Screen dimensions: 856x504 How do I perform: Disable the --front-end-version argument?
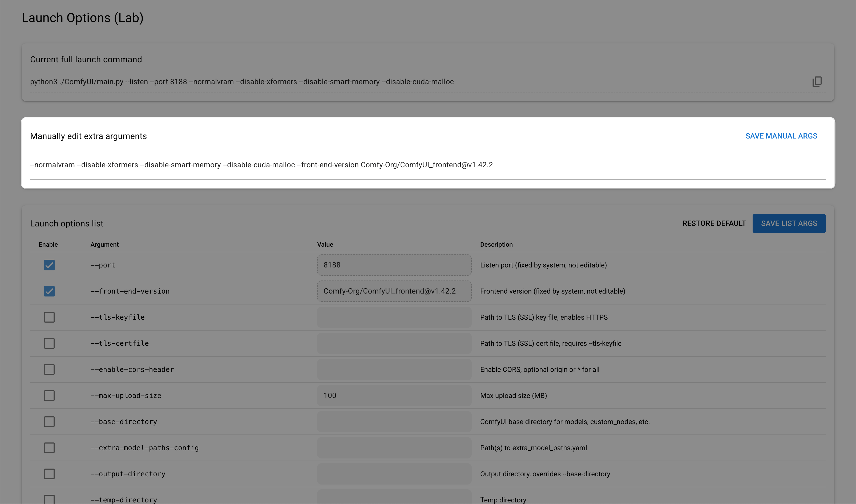[x=49, y=291]
